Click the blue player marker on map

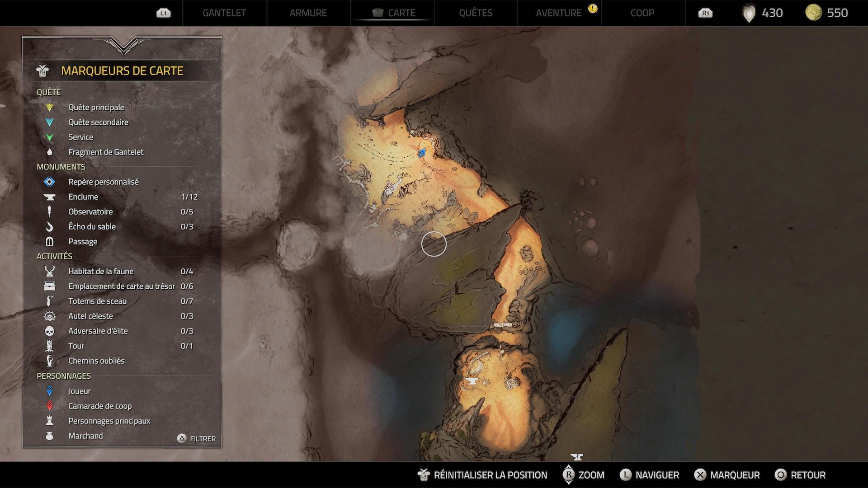coord(422,153)
